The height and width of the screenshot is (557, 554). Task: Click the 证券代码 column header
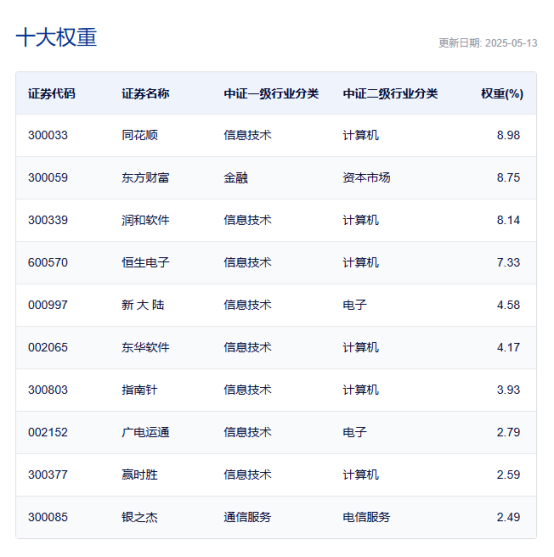[x=51, y=94]
